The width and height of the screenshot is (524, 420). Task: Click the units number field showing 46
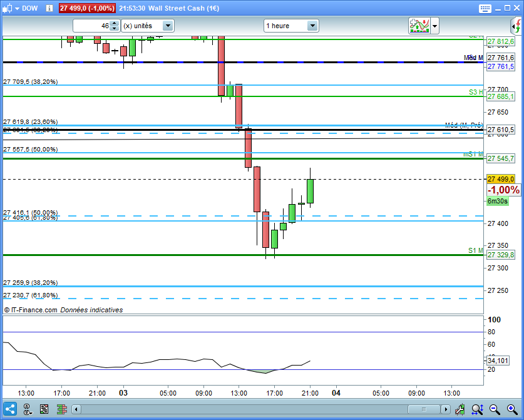pyautogui.click(x=92, y=26)
